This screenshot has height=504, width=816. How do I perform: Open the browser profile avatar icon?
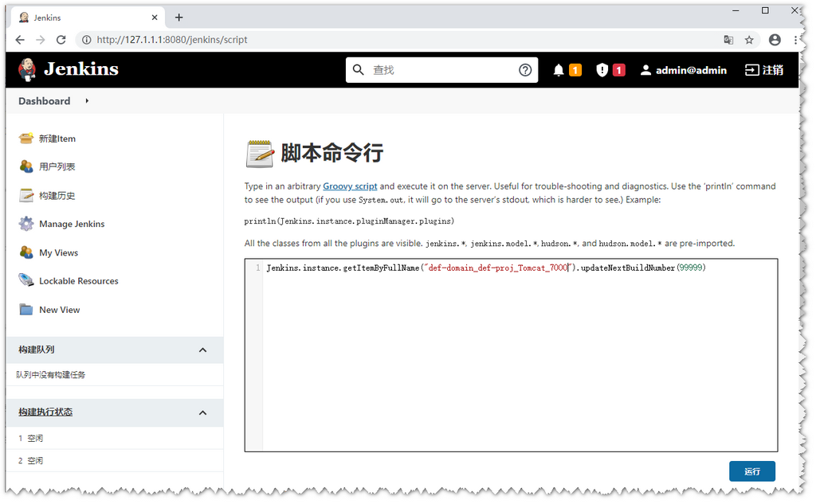click(775, 40)
